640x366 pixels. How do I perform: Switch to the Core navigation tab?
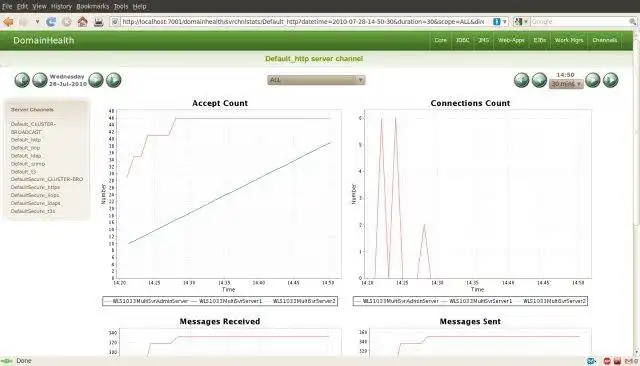click(440, 40)
